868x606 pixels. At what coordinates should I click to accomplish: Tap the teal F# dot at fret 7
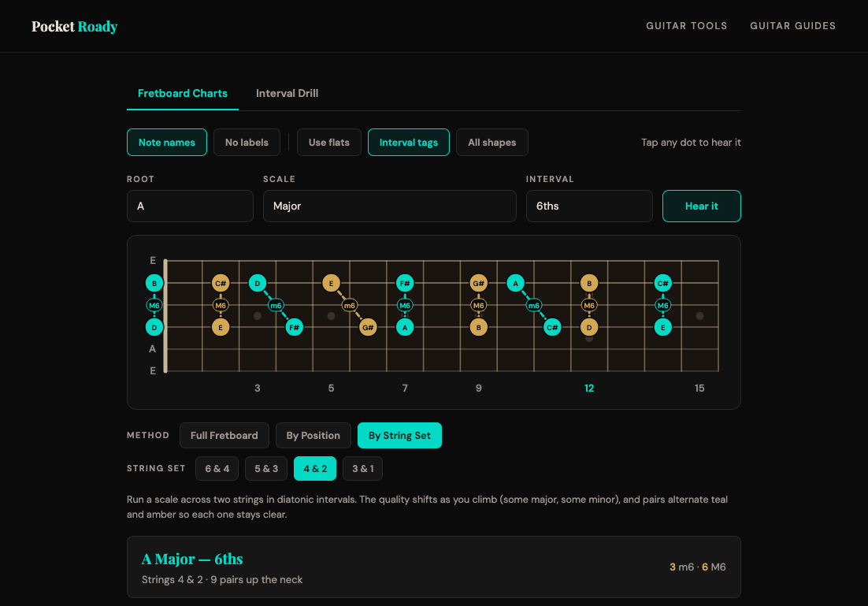tap(405, 283)
